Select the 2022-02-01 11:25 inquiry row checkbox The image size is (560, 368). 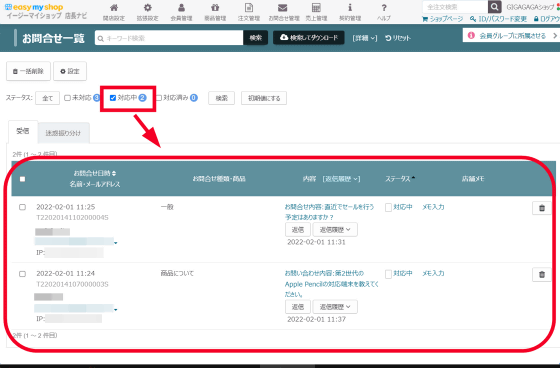coord(22,207)
